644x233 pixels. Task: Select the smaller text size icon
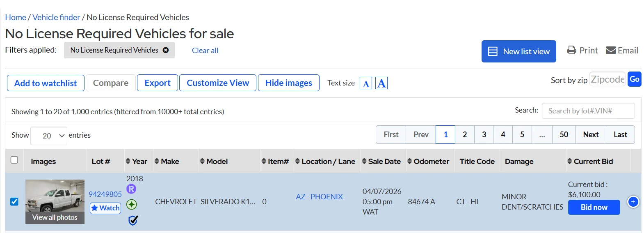(x=366, y=83)
